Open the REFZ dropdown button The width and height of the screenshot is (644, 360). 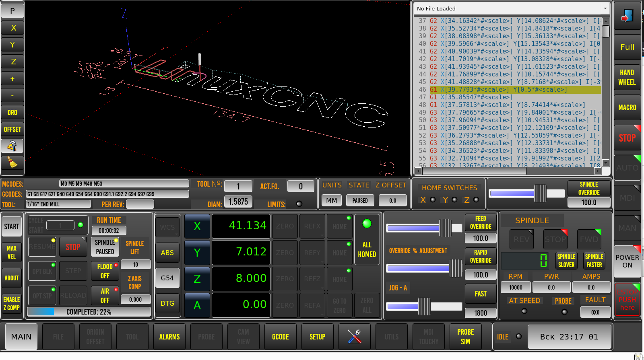(312, 279)
